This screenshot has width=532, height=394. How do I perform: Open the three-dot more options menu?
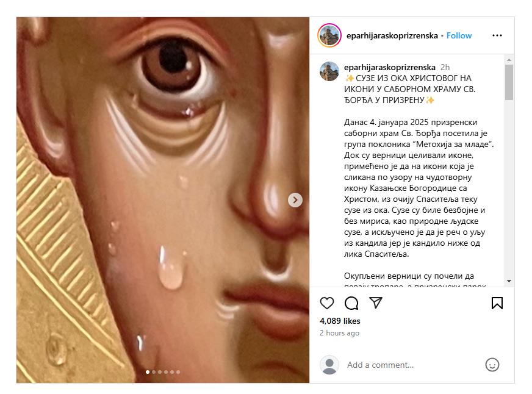[x=497, y=35]
